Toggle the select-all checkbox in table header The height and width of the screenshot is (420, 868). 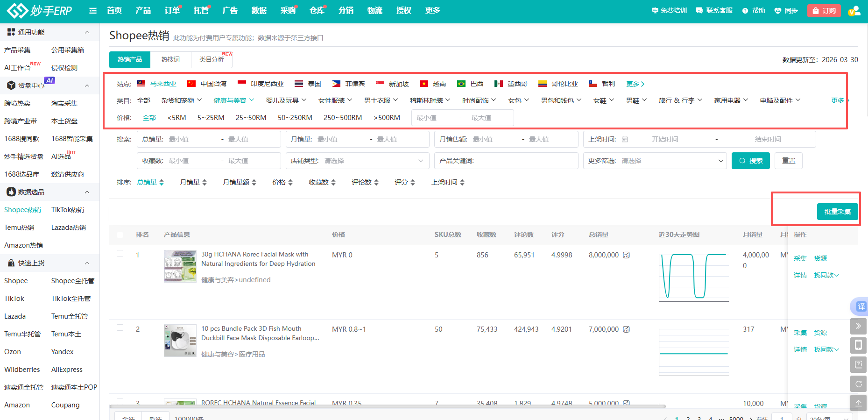coord(120,235)
